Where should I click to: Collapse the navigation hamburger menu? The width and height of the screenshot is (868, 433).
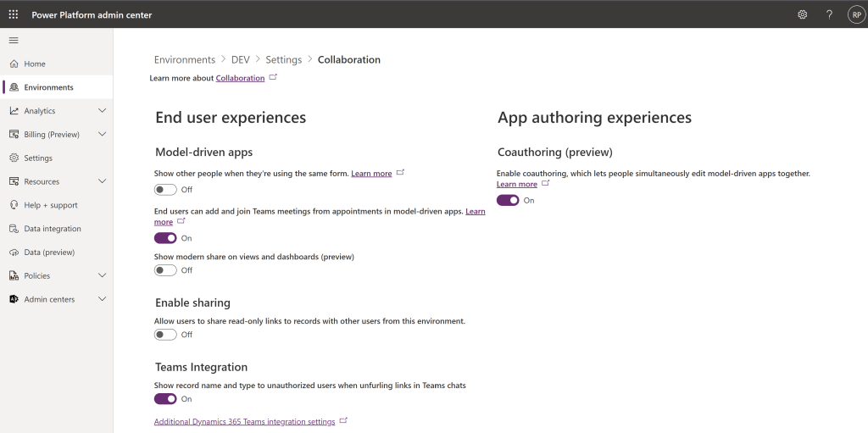(x=14, y=41)
